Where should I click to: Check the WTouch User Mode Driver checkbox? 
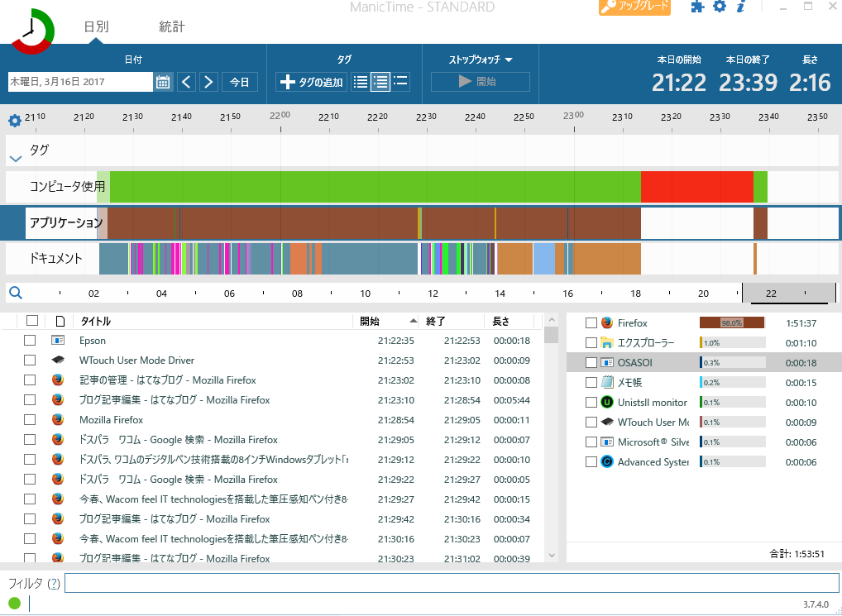[30, 360]
